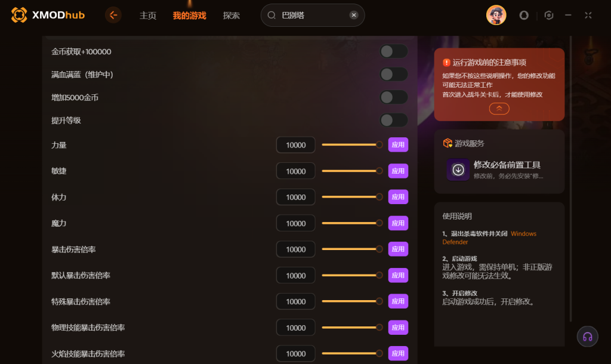Enable the 金币获取+100000 toggle
The image size is (611, 364).
click(x=394, y=51)
